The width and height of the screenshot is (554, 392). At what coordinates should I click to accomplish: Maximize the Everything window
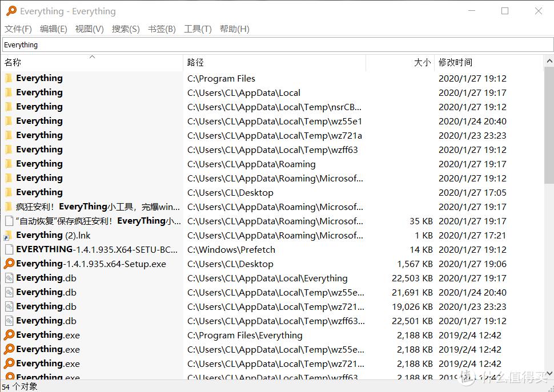click(x=505, y=11)
